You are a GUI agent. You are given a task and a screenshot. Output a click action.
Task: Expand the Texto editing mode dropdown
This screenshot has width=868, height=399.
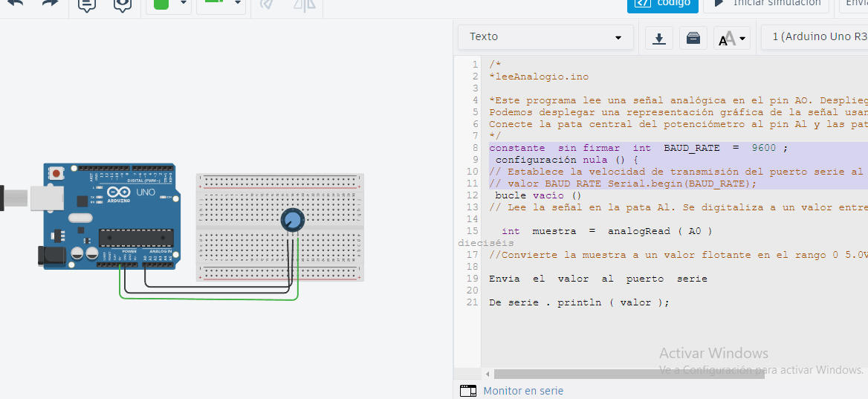point(545,37)
